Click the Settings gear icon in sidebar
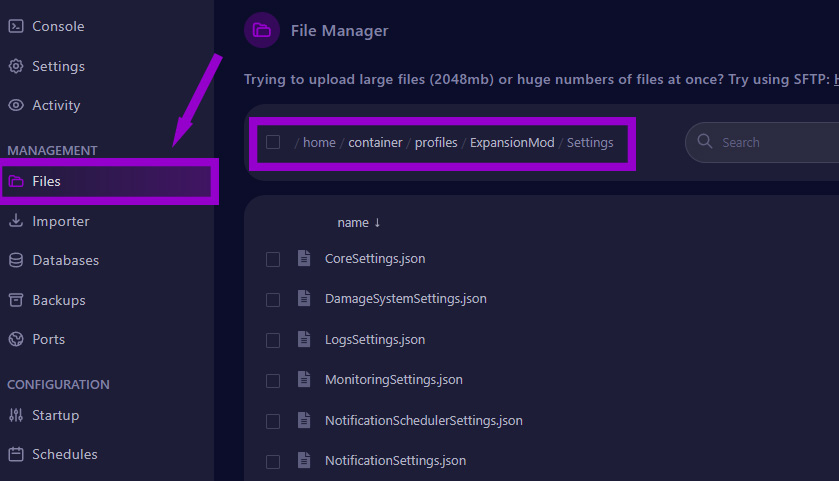 pyautogui.click(x=15, y=67)
